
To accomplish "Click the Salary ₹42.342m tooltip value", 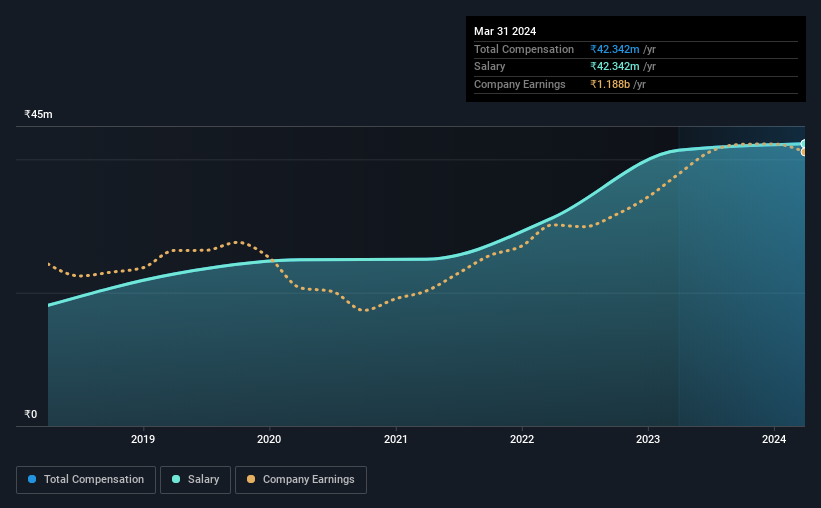I will (x=615, y=67).
